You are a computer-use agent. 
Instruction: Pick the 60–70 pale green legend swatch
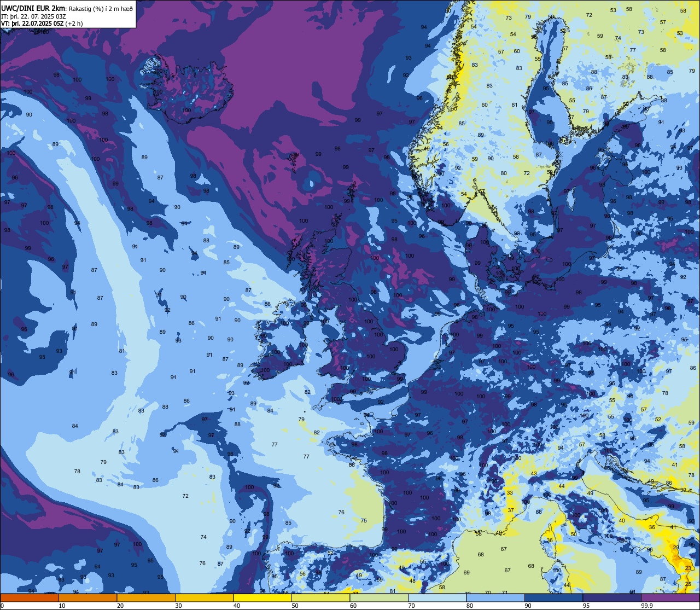[x=379, y=597]
